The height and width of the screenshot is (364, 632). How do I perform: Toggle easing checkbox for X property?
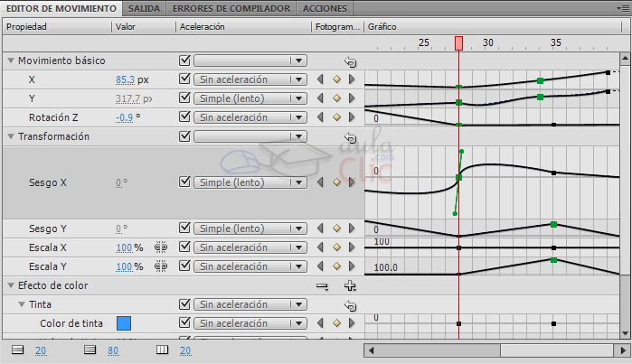[184, 79]
